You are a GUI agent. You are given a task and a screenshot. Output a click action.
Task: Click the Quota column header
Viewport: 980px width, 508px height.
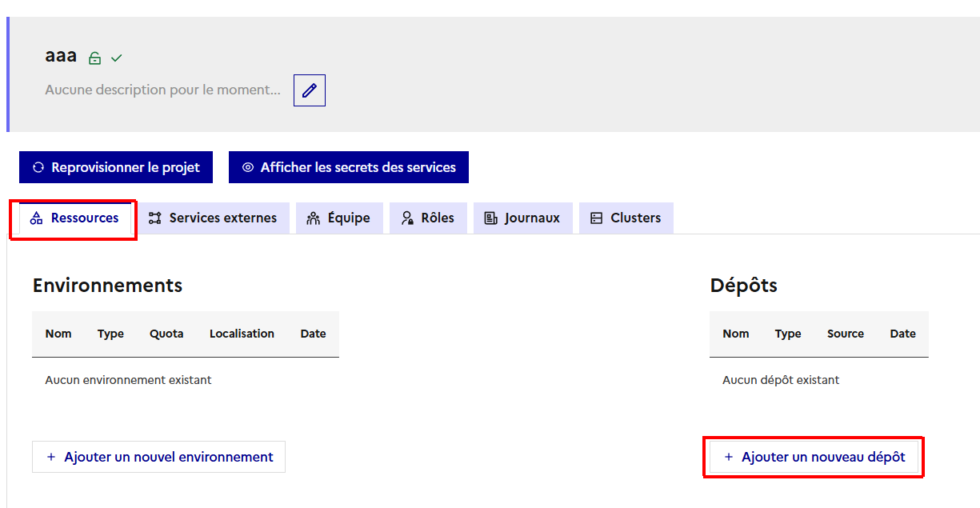pyautogui.click(x=166, y=334)
